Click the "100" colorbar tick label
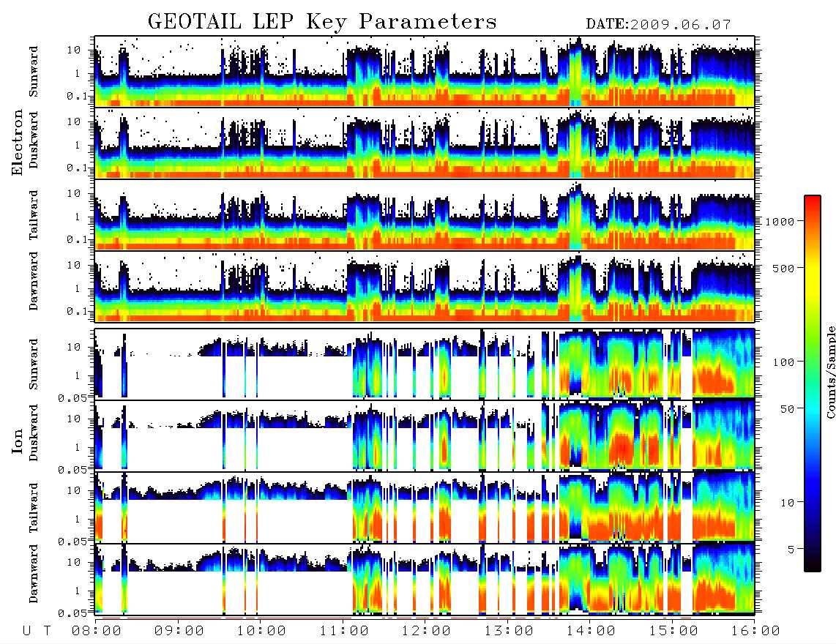This screenshot has width=836, height=644. click(x=784, y=362)
